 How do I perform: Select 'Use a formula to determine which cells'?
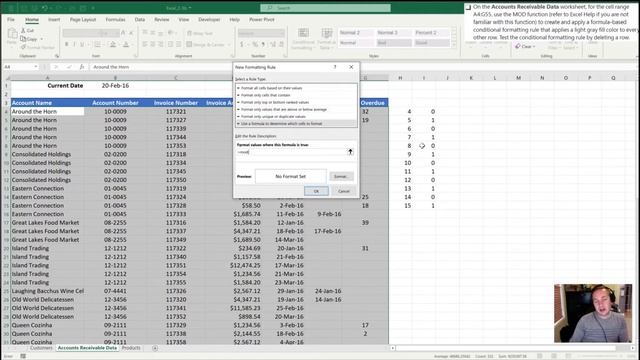(296, 123)
